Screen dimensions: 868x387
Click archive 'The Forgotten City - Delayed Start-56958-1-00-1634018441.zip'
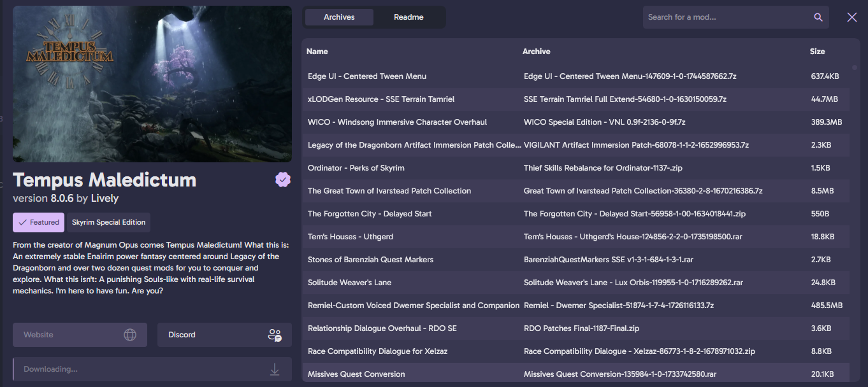coord(635,214)
